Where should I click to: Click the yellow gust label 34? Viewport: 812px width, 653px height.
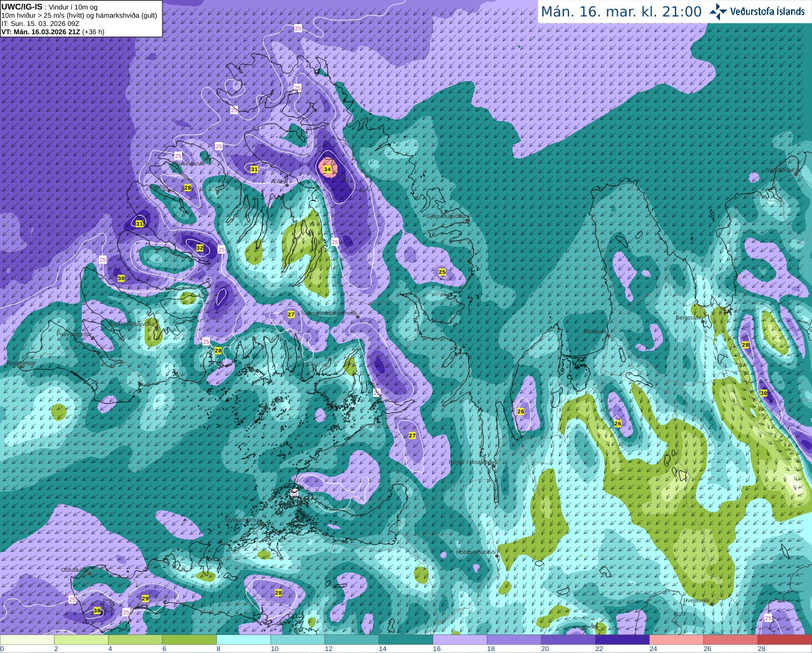[327, 169]
